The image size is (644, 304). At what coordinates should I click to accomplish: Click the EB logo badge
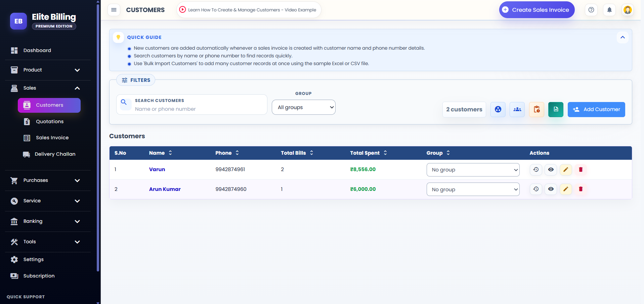[x=18, y=21]
